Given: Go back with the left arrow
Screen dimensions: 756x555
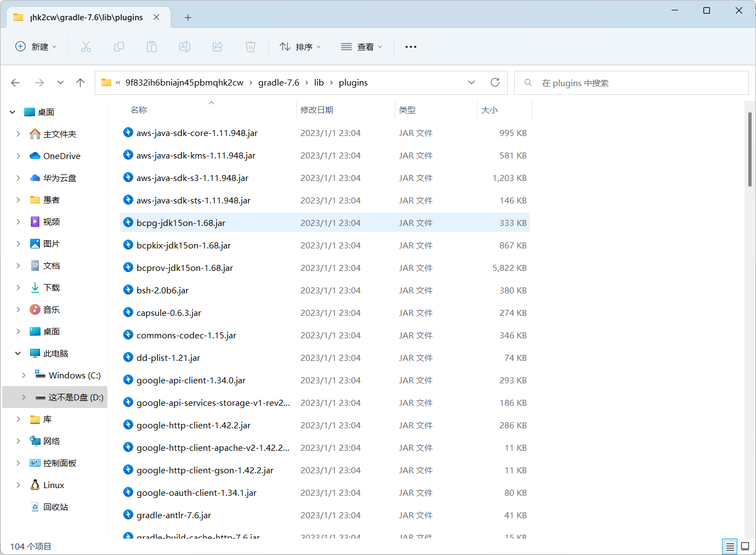Looking at the screenshot, I should (15, 83).
